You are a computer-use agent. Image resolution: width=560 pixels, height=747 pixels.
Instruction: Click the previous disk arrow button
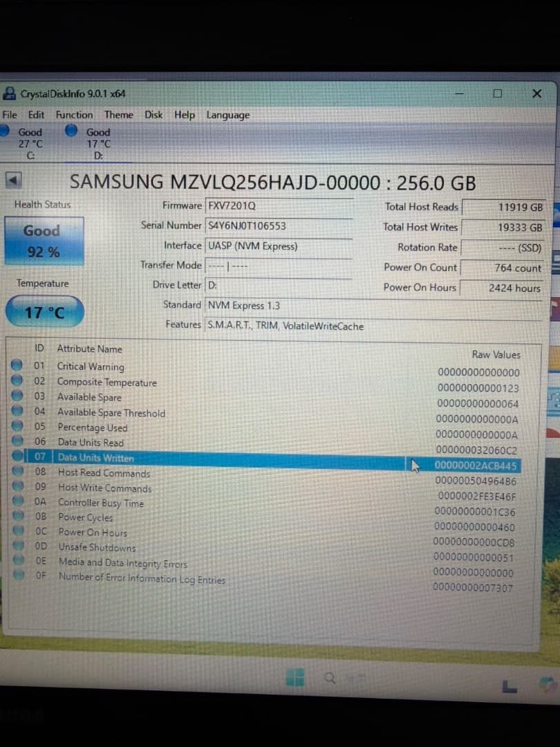(13, 180)
